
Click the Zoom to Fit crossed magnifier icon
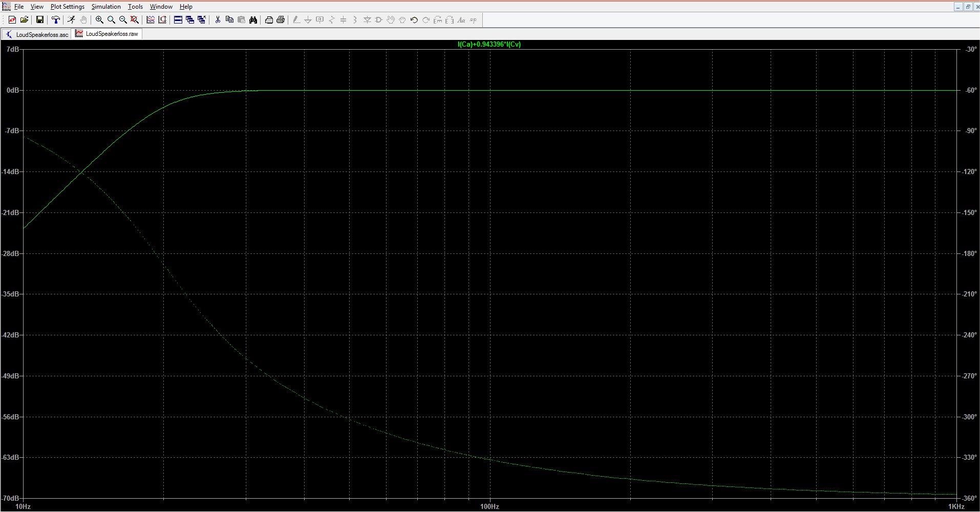coord(135,20)
